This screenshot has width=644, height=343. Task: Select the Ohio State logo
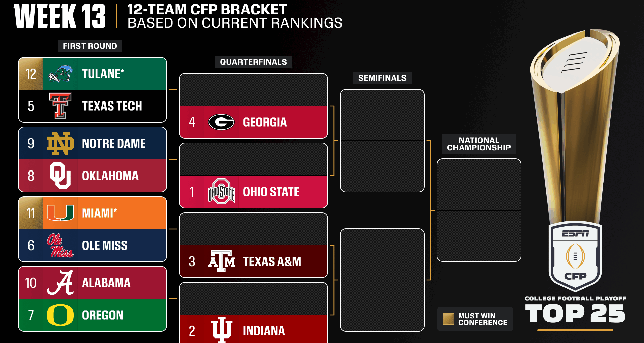(221, 192)
